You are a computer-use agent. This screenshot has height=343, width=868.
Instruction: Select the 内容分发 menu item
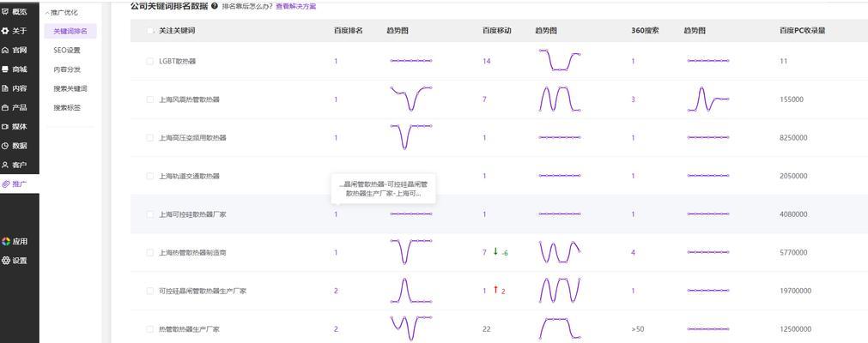[x=67, y=69]
